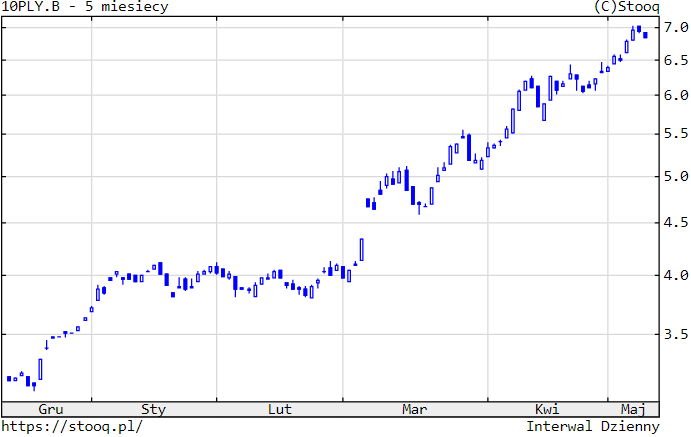Select the Gru month label
Screen dimensions: 691x437
tap(50, 409)
